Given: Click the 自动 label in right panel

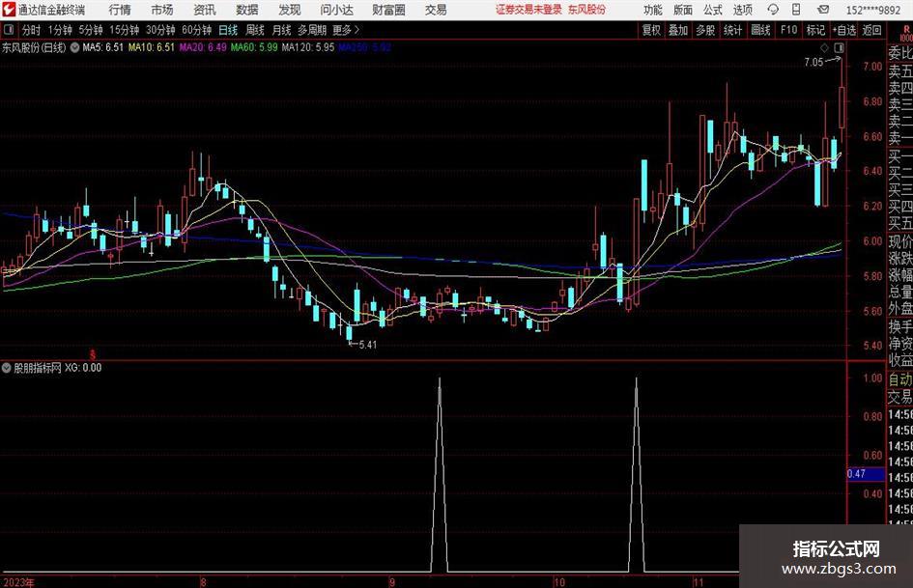Looking at the screenshot, I should pyautogui.click(x=900, y=379).
